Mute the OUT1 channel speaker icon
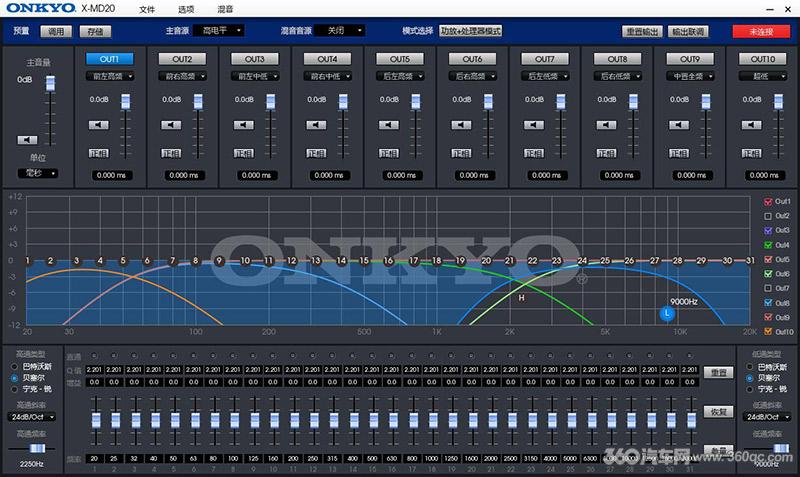Screen dimensions: 800x477 98,125
